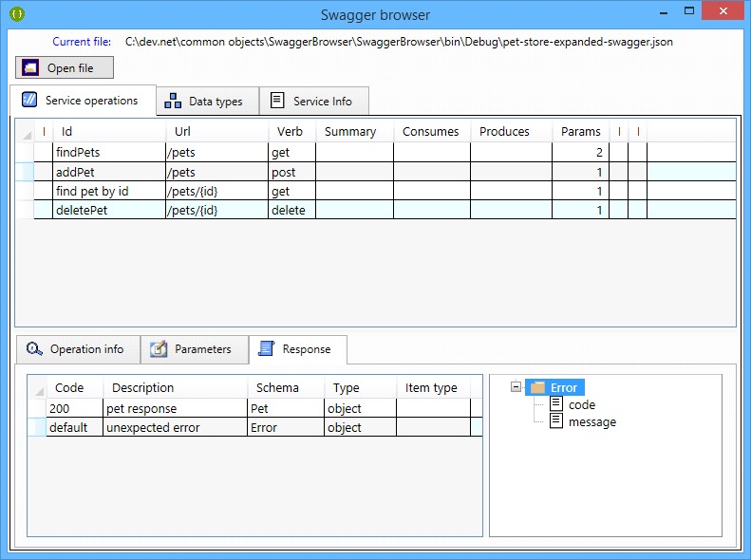Image resolution: width=751 pixels, height=560 pixels.
Task: Open the Service Info tab
Action: [314, 101]
